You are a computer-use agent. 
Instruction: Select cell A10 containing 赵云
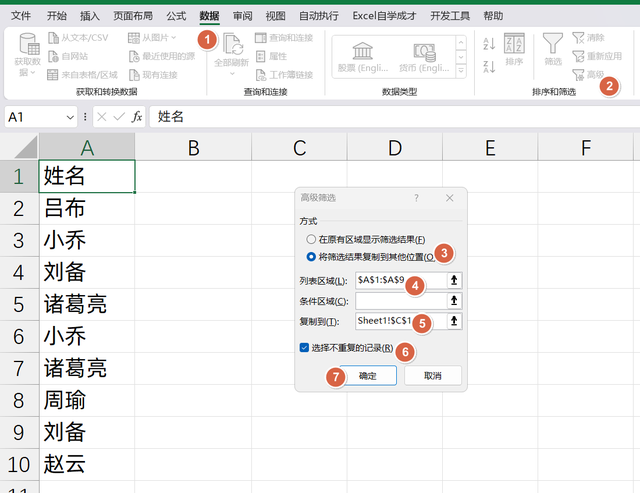click(x=87, y=464)
